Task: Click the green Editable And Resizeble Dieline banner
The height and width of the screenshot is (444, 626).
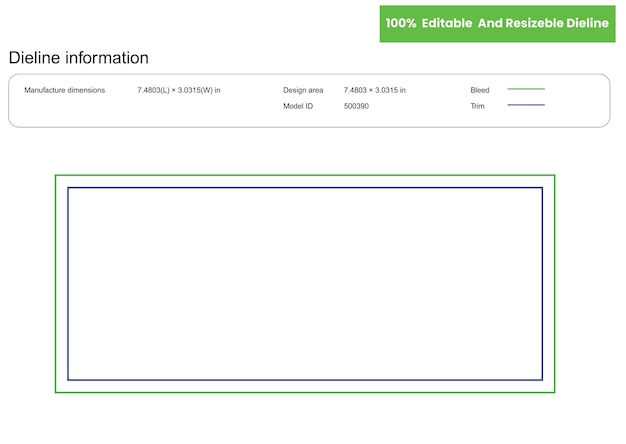Action: click(x=497, y=22)
